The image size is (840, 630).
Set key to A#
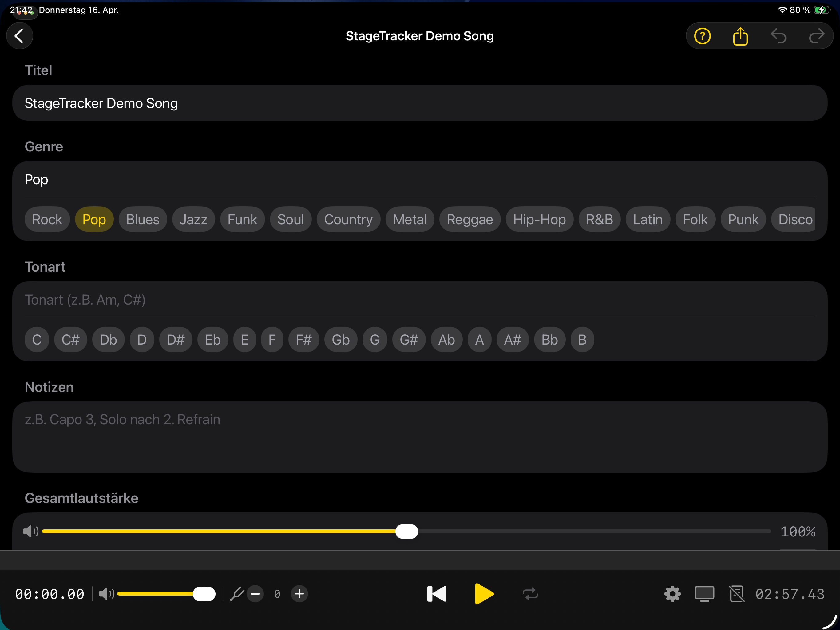pyautogui.click(x=513, y=339)
